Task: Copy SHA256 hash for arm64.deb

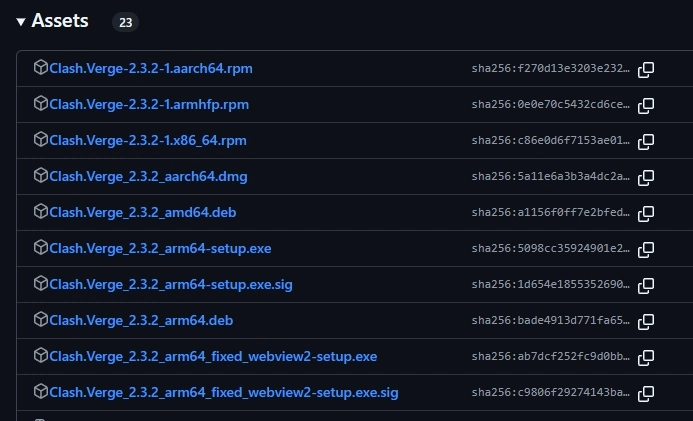Action: tap(646, 321)
